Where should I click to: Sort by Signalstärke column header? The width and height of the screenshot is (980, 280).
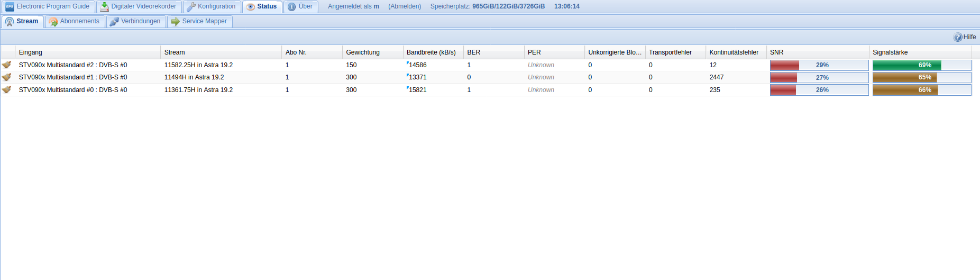coord(920,52)
